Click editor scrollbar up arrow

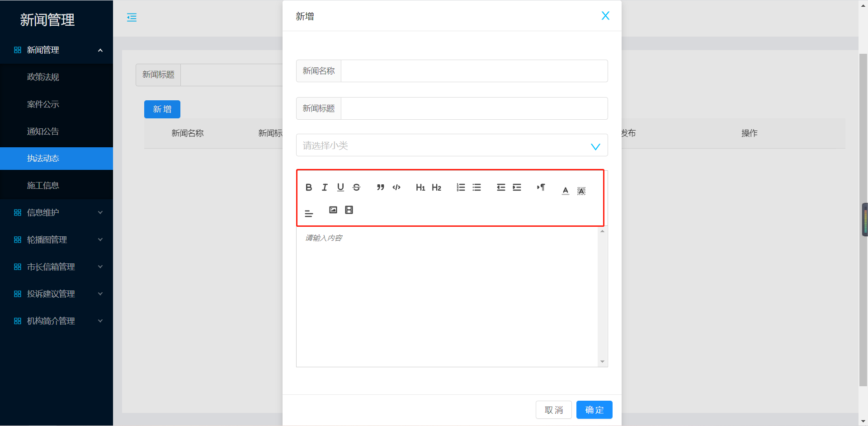click(602, 231)
